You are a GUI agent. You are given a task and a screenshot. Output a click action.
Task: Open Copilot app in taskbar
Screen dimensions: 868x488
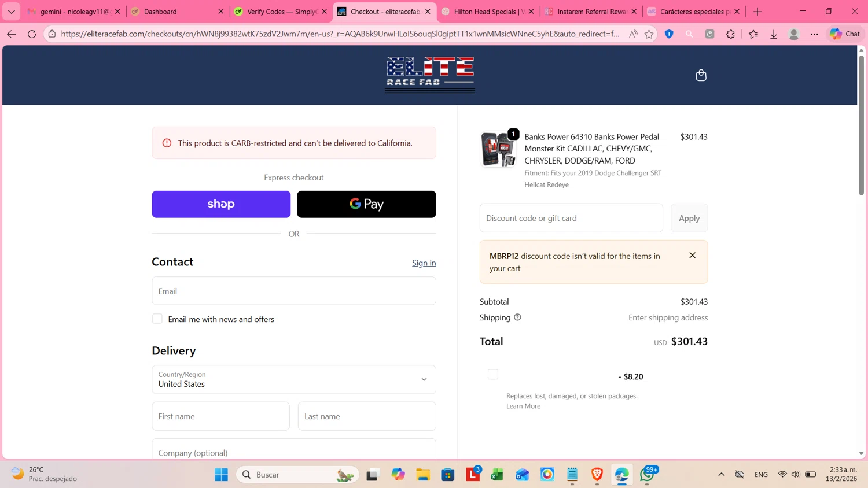[398, 475]
